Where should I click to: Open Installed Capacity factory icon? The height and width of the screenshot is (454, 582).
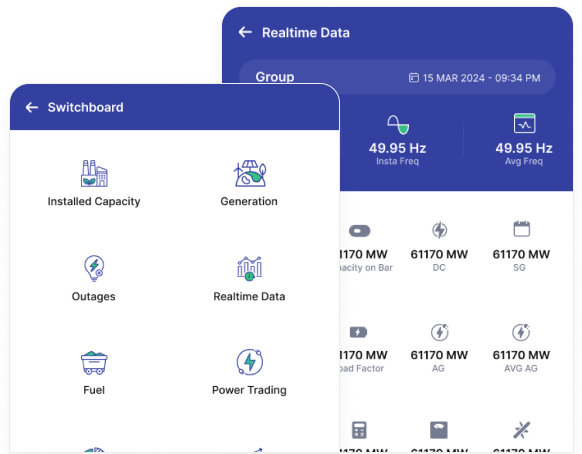point(94,173)
